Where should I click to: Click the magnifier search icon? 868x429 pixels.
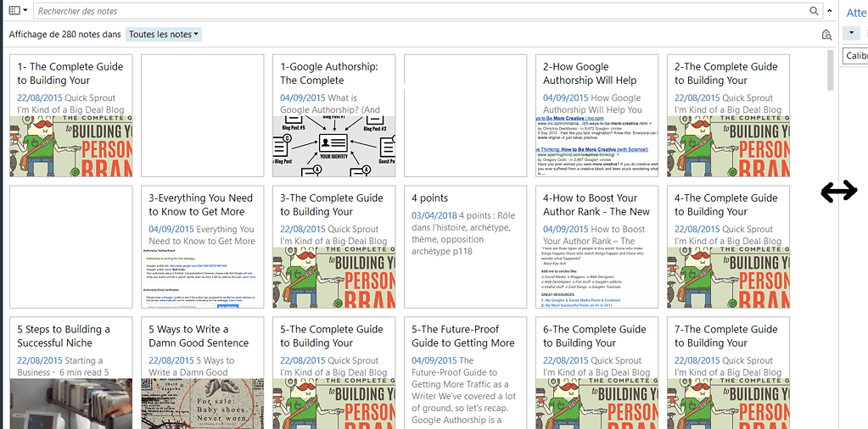[x=815, y=11]
